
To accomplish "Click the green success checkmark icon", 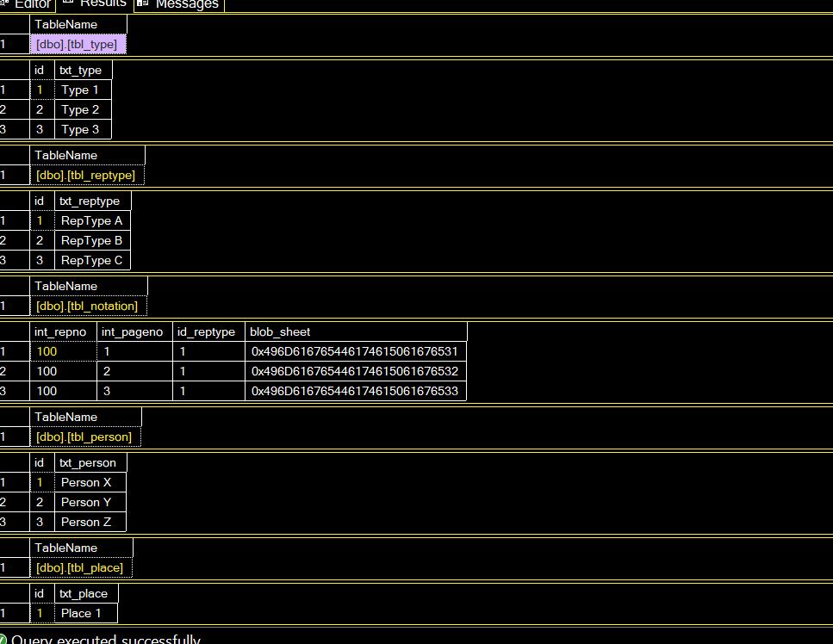I will [3, 640].
